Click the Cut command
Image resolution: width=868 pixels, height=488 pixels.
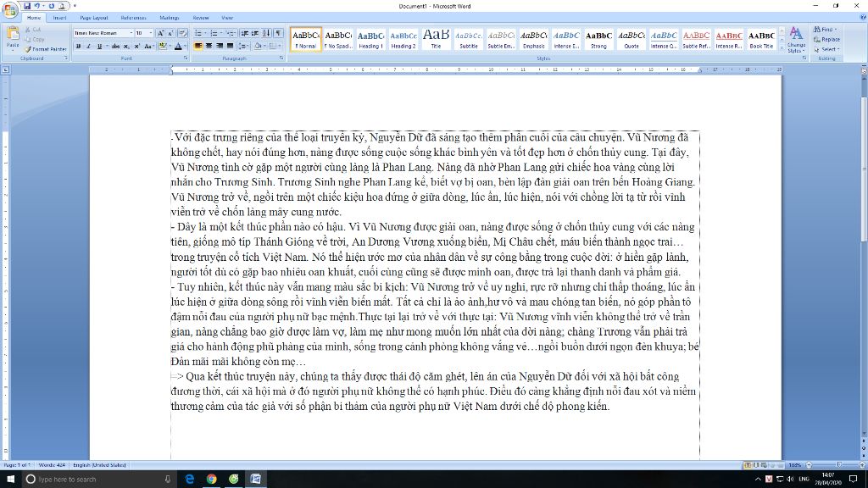click(x=33, y=30)
